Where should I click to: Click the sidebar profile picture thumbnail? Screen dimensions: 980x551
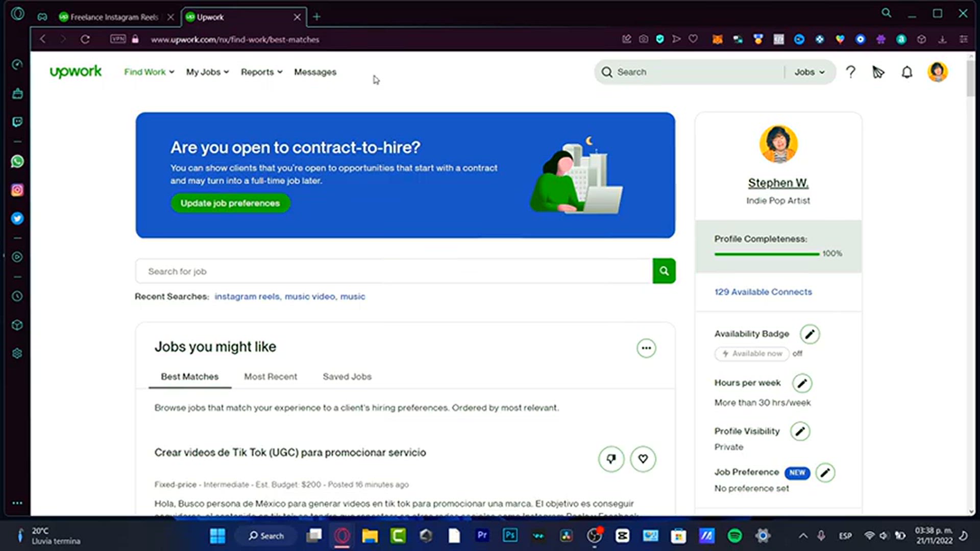coord(778,144)
